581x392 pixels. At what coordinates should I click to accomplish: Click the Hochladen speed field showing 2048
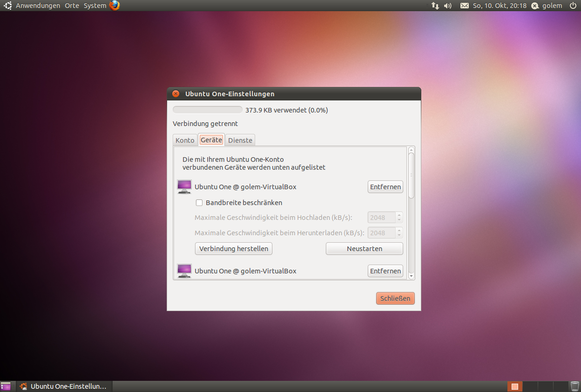coord(382,217)
